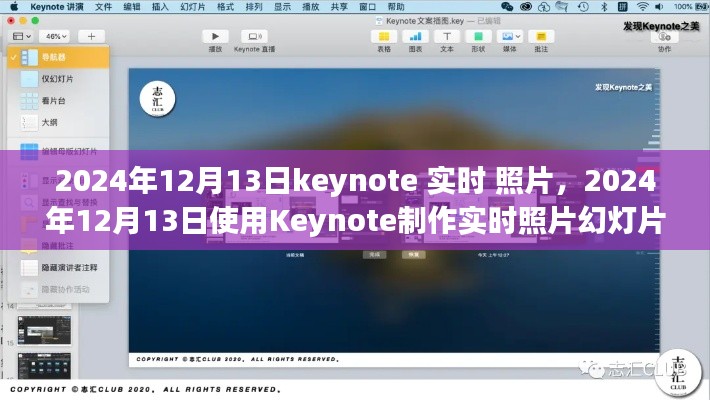Click the slide's COPYRIGHT 志汇CLUB 2020 footer
The image size is (710, 400).
(x=237, y=359)
